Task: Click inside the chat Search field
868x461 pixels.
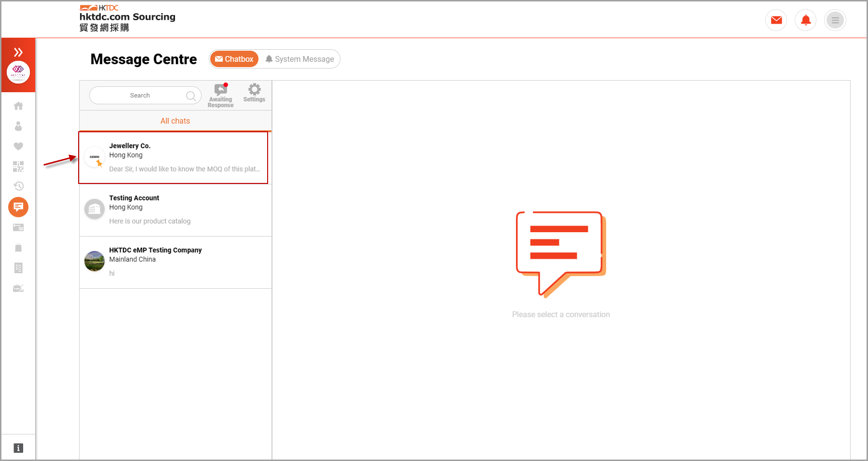Action: point(140,96)
